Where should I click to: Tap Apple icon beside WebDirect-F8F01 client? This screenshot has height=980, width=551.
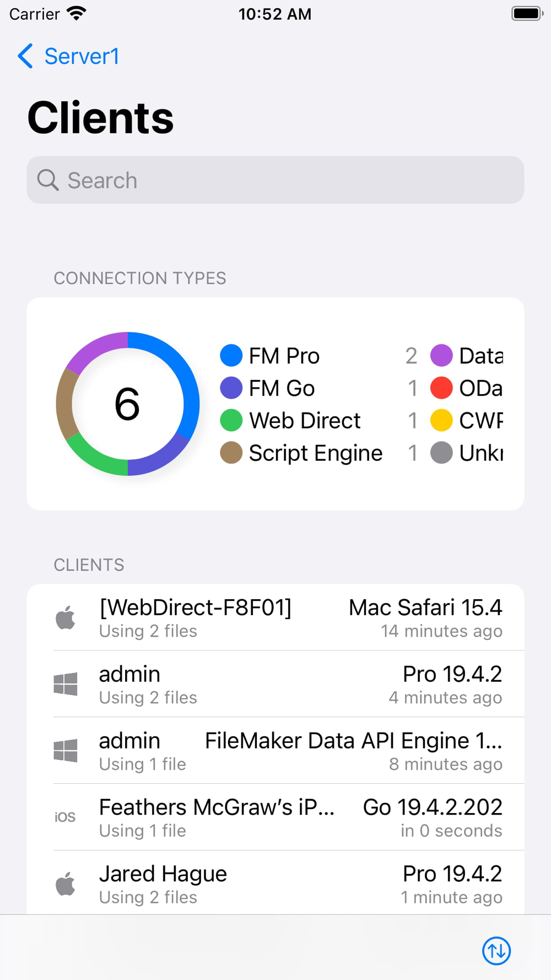click(66, 618)
